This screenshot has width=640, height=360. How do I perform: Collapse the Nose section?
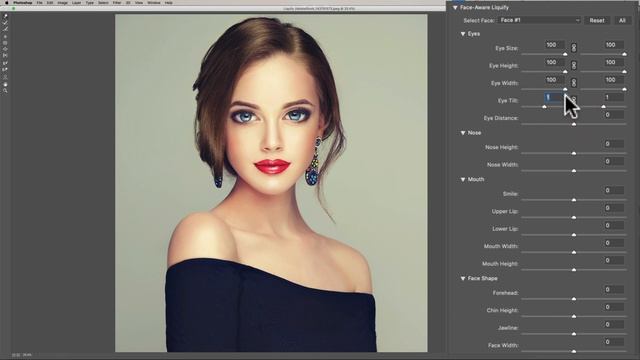(463, 133)
